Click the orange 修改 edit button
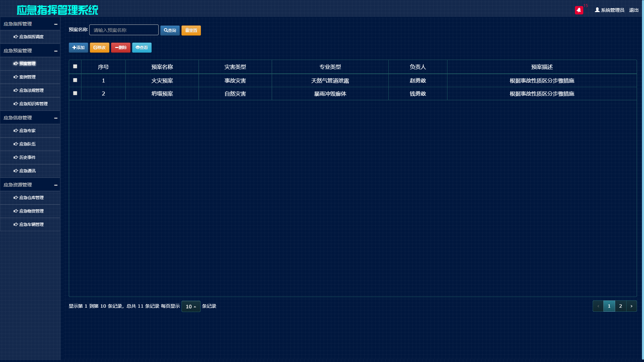 click(100, 48)
